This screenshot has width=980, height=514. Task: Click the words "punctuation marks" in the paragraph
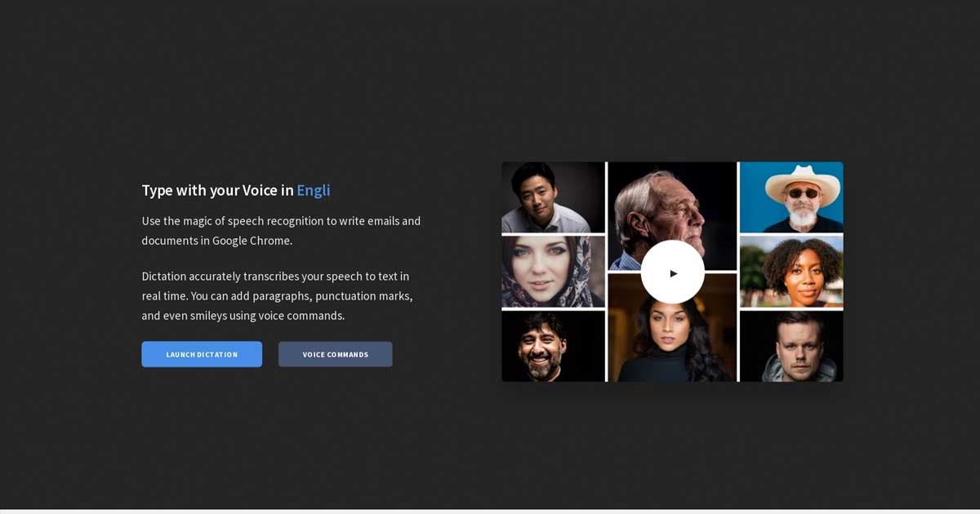[x=363, y=296]
